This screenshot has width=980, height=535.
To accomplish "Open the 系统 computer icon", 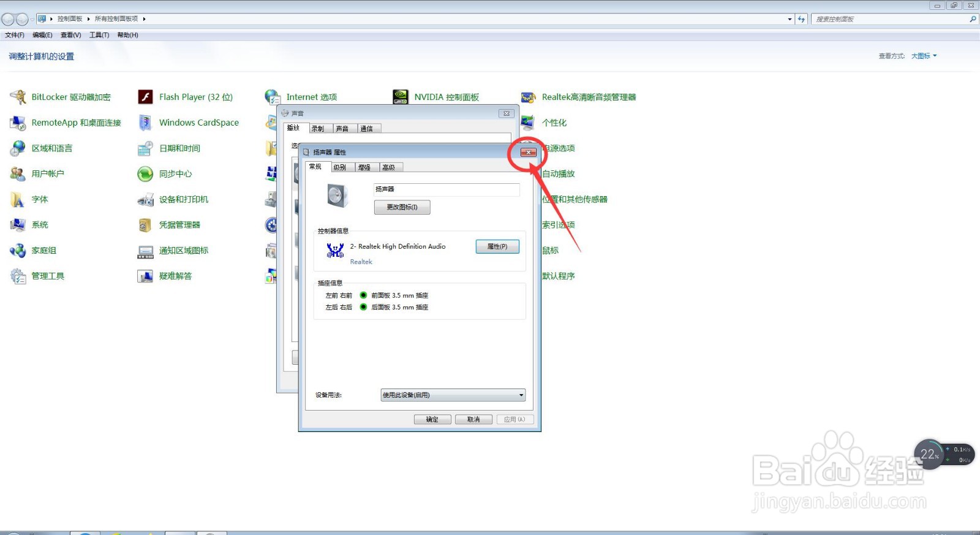I will point(18,225).
